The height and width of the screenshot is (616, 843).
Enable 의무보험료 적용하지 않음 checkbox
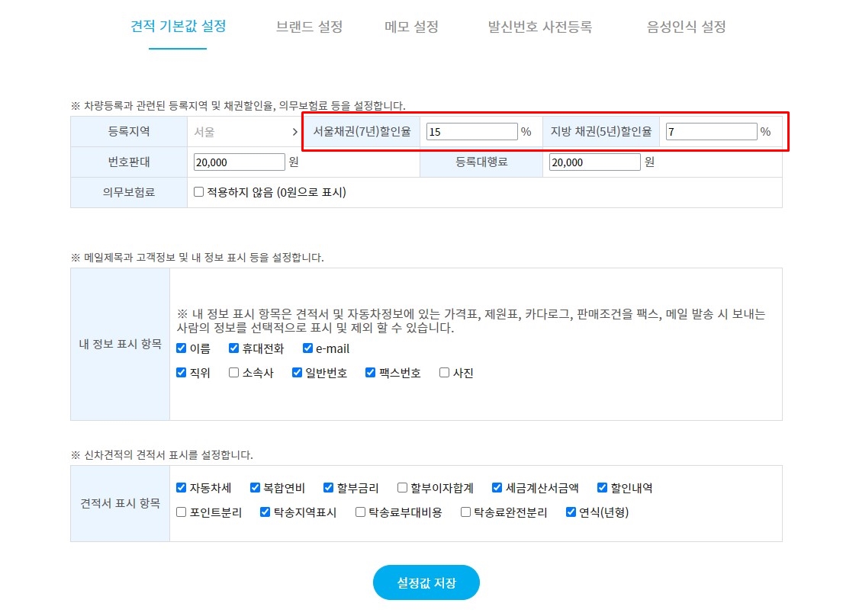(199, 191)
